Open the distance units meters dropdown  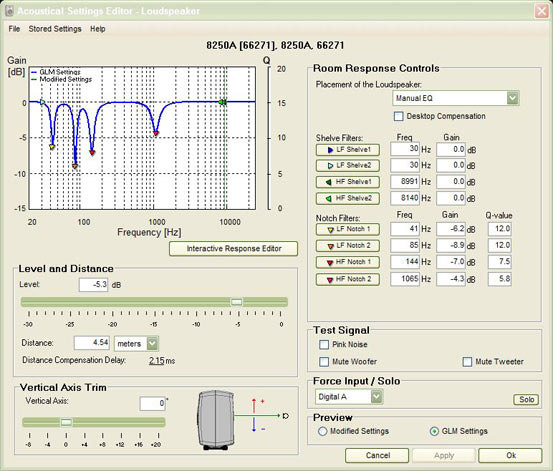click(136, 344)
